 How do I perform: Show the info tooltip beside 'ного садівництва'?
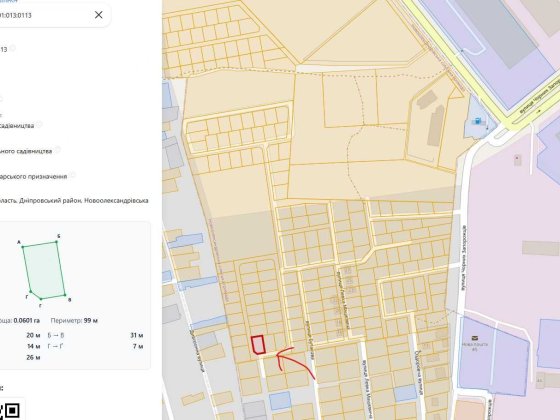(57, 150)
